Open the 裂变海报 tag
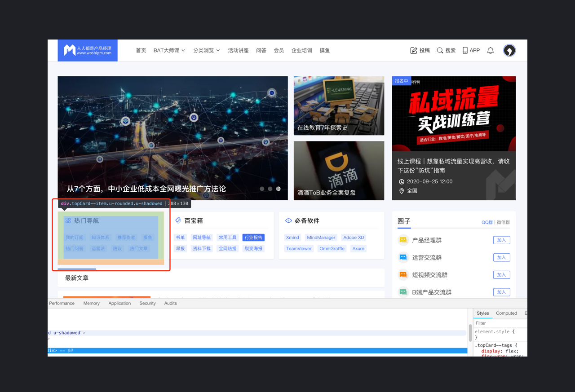The width and height of the screenshot is (575, 392). (253, 248)
